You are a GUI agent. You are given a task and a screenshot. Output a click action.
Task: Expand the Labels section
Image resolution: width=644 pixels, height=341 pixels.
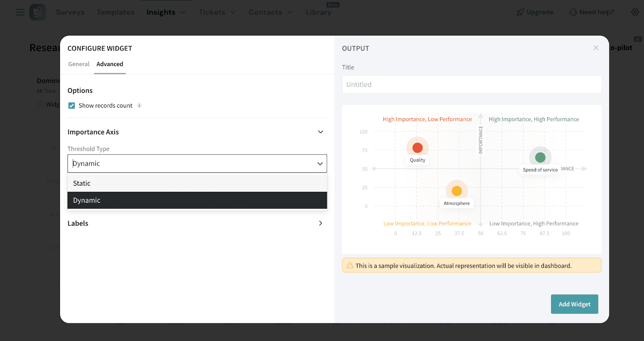(320, 223)
